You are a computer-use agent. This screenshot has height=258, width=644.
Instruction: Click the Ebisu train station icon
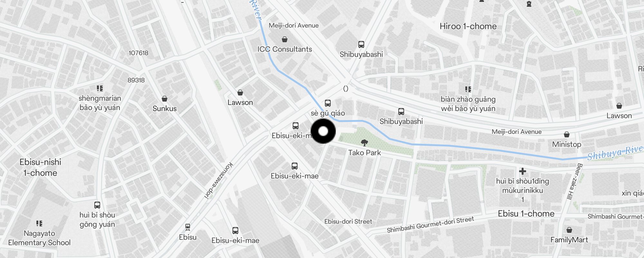coord(188,227)
